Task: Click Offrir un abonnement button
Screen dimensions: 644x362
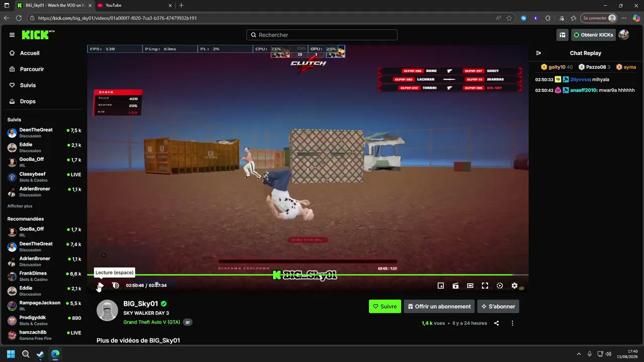Action: click(x=439, y=306)
